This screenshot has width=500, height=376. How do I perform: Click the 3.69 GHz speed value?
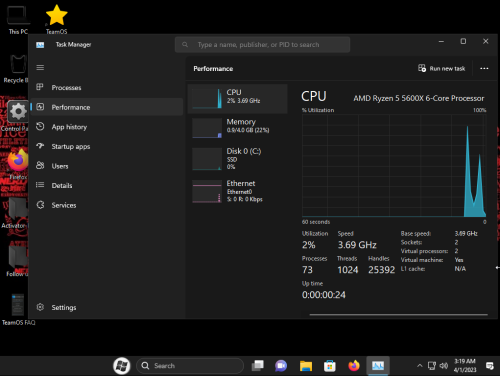click(x=357, y=245)
